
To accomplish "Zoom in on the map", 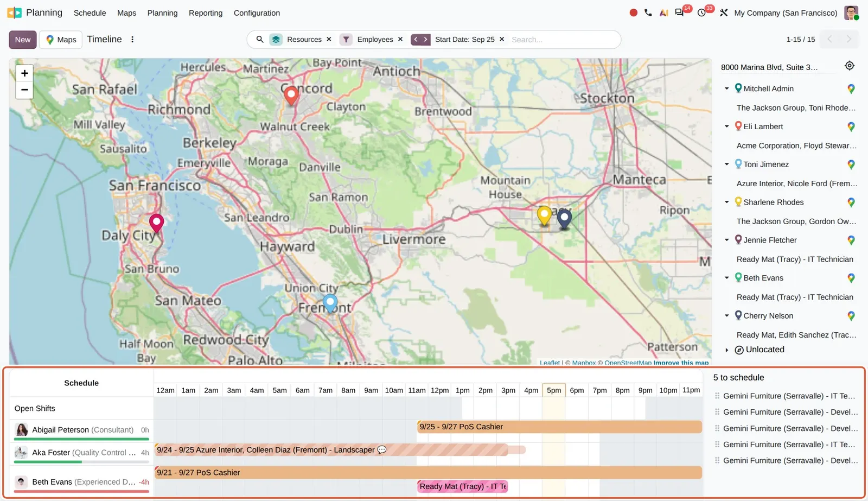I will point(24,73).
